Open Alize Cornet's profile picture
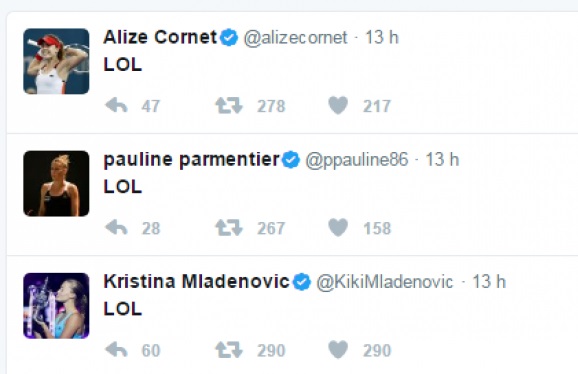 click(56, 61)
